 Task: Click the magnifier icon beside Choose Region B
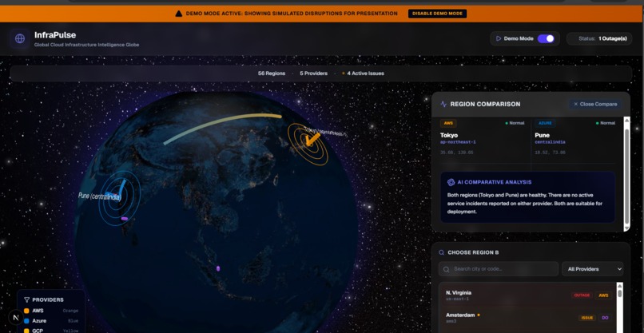[x=442, y=252]
